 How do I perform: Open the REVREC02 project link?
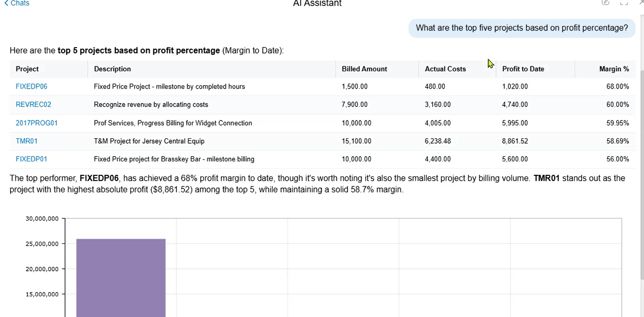click(33, 105)
